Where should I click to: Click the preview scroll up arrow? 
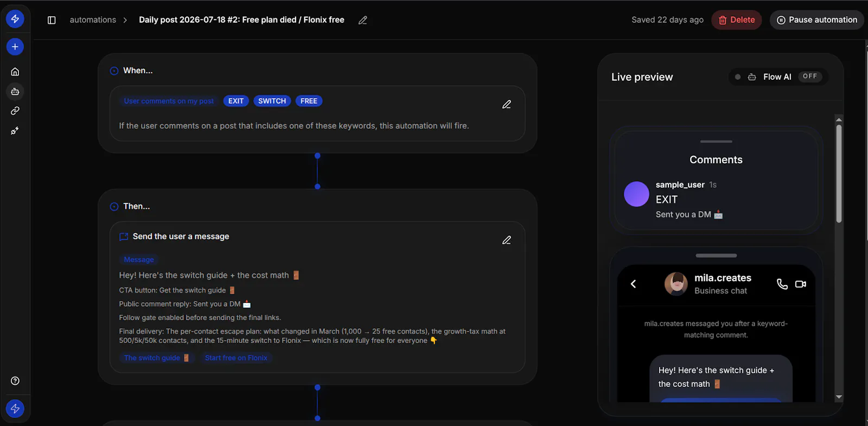839,119
